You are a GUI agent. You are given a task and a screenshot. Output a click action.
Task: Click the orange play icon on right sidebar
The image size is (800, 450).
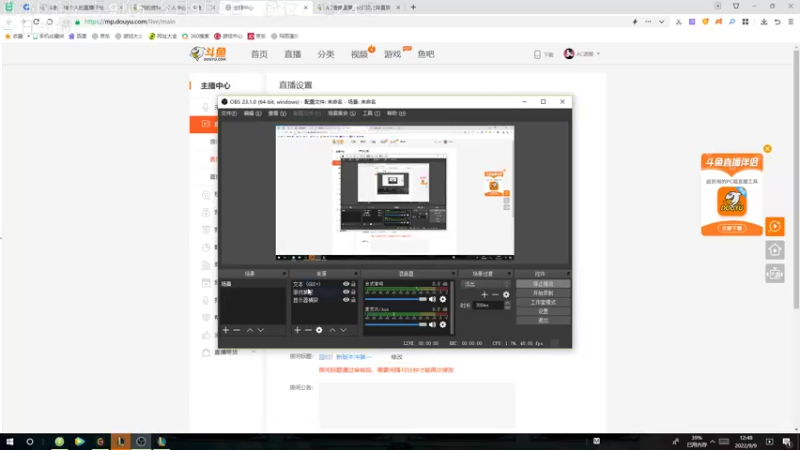click(774, 226)
